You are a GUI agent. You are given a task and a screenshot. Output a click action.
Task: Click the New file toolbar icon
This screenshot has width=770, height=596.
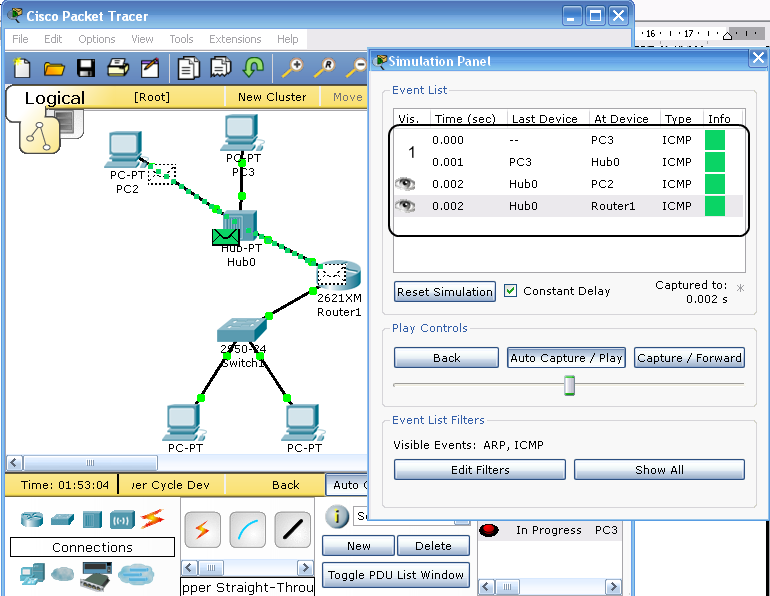pos(22,68)
